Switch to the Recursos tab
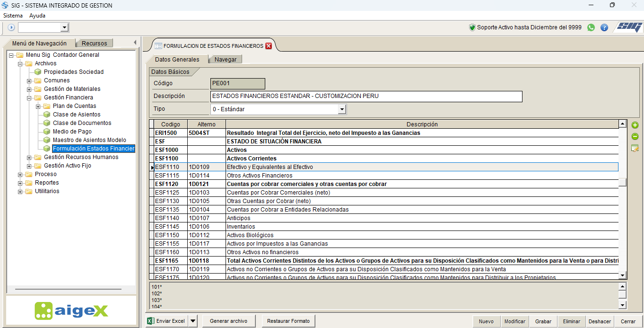Image resolution: width=644 pixels, height=328 pixels. tap(94, 43)
